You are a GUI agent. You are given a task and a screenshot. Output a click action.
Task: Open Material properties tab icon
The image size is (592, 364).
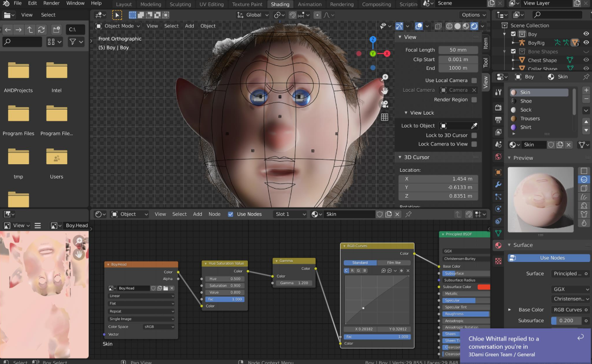[498, 245]
